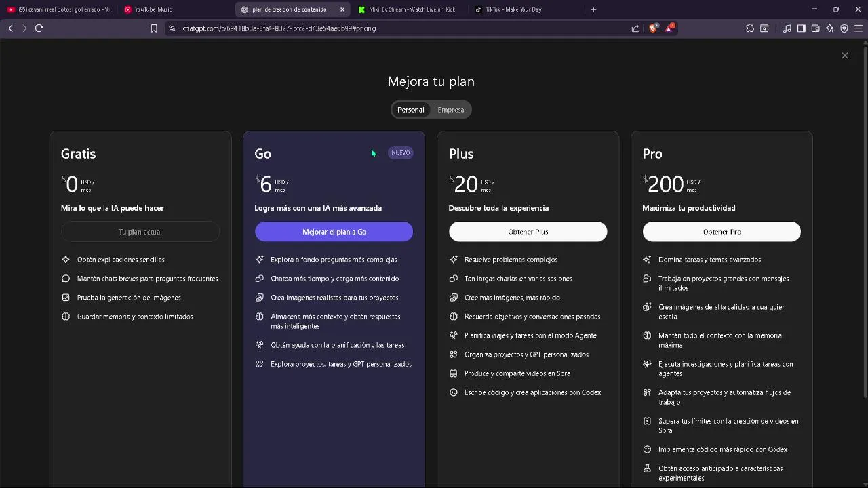This screenshot has width=868, height=488.
Task: Close the pricing dialog with the X
Action: tap(845, 56)
